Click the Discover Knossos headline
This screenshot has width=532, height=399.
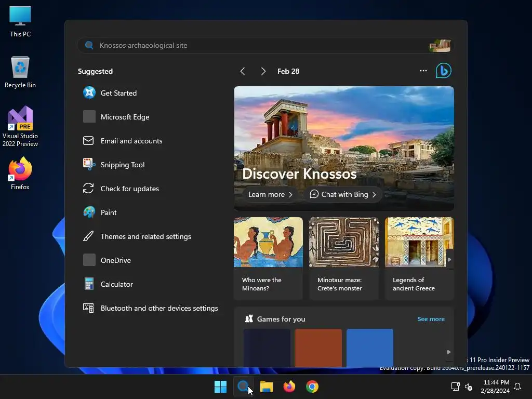click(299, 174)
